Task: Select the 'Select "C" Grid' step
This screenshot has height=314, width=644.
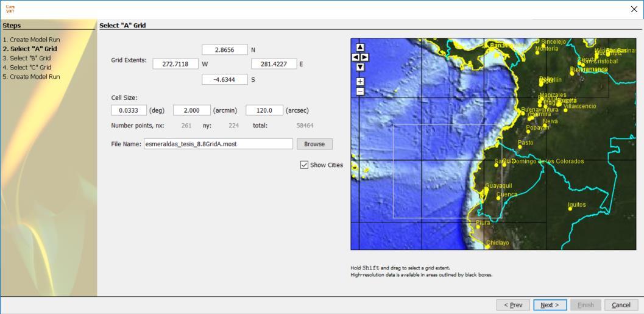Action: coord(27,67)
